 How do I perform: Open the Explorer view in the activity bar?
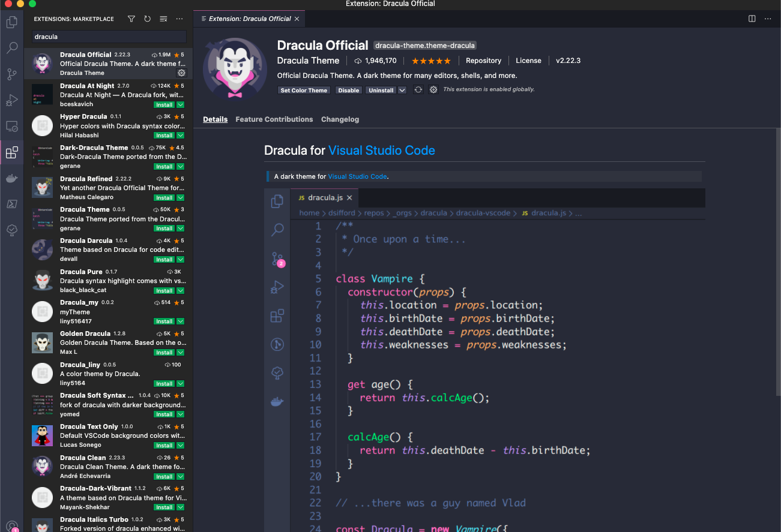[x=11, y=23]
